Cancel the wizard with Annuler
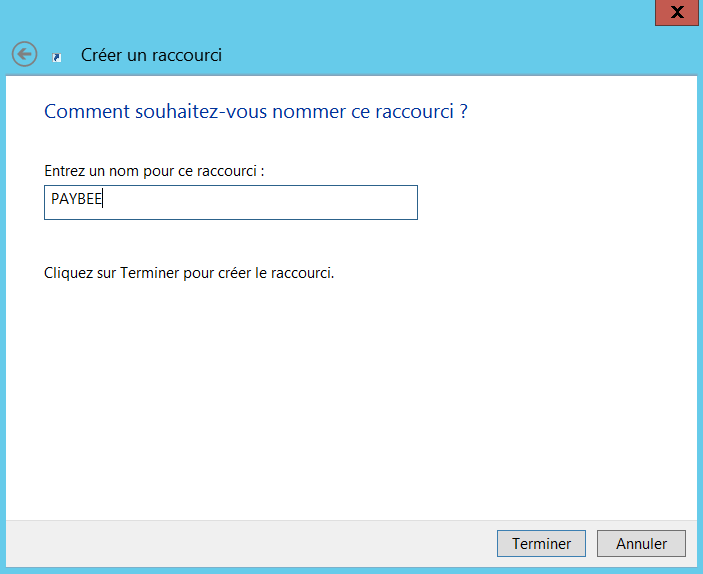The image size is (703, 574). point(641,544)
